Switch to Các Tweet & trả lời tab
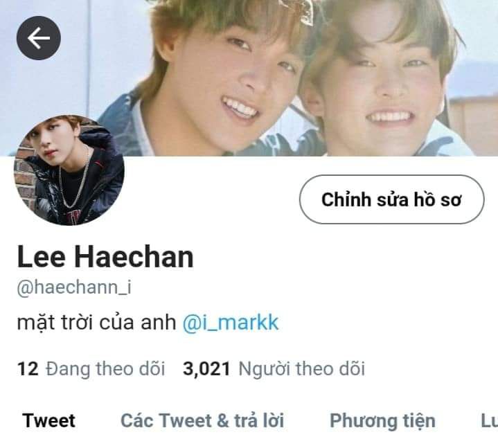 [202, 421]
